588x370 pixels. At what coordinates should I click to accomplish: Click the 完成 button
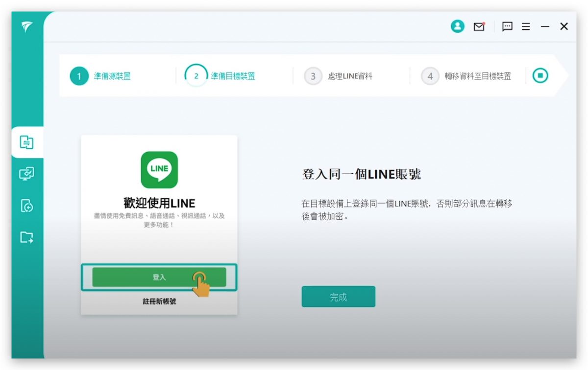point(339,297)
